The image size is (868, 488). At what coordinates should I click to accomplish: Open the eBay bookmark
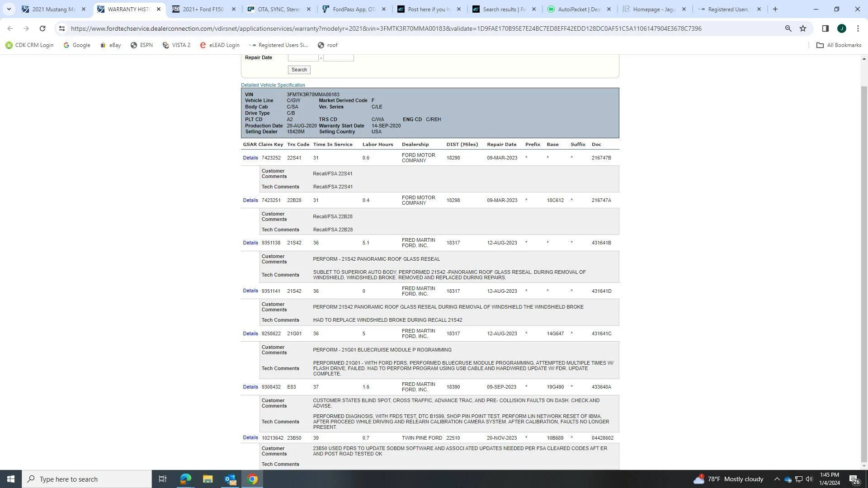[x=110, y=45]
